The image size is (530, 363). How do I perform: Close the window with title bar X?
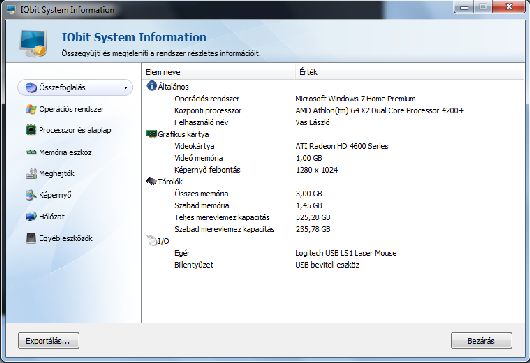[509, 7]
